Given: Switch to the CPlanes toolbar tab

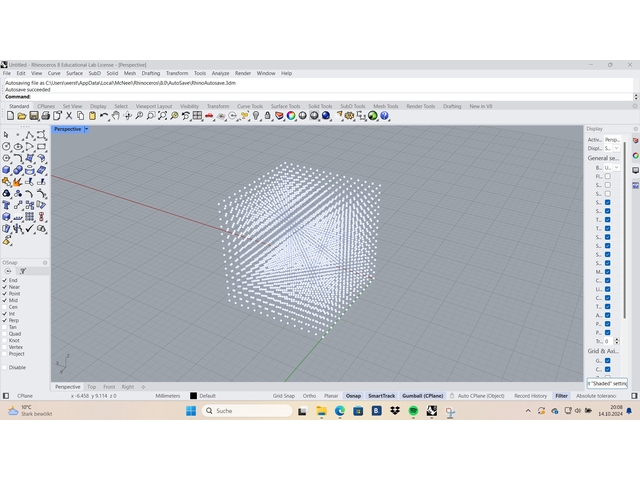Looking at the screenshot, I should pos(46,106).
